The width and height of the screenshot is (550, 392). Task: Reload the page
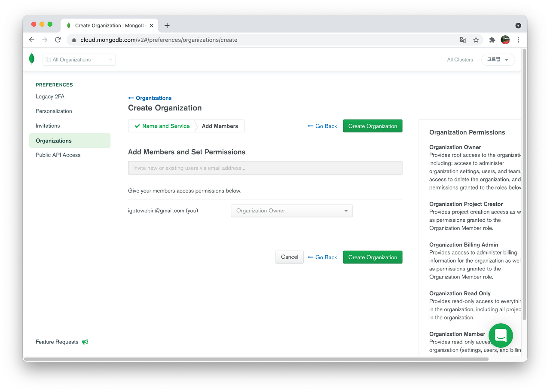(x=58, y=40)
